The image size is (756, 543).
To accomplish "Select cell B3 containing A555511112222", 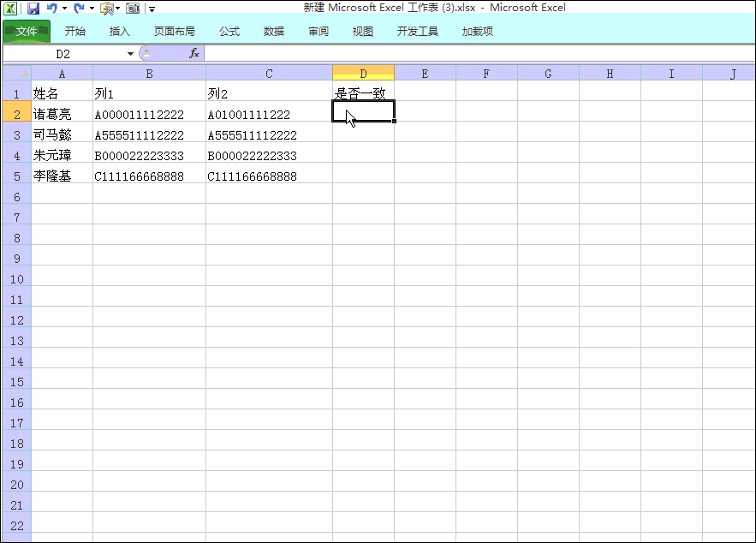I will [149, 134].
